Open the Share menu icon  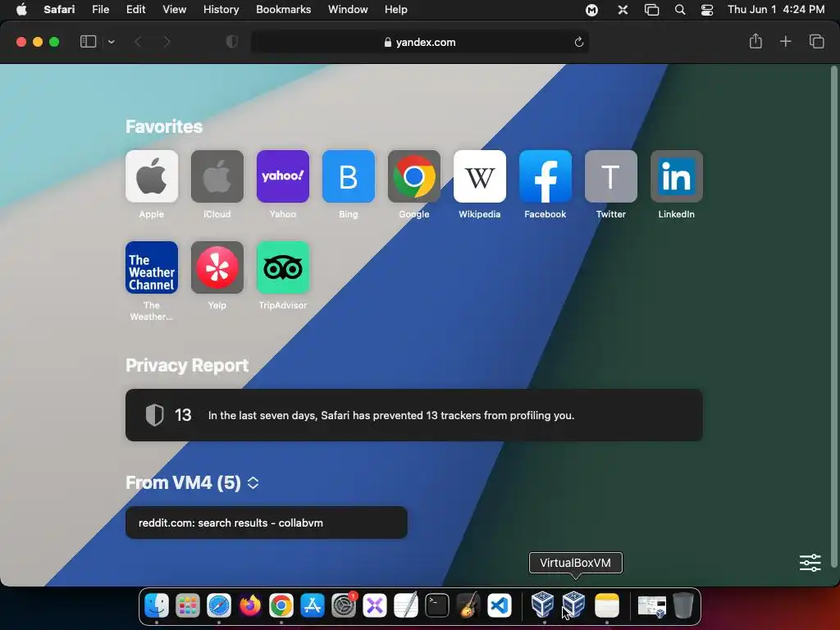pyautogui.click(x=756, y=41)
